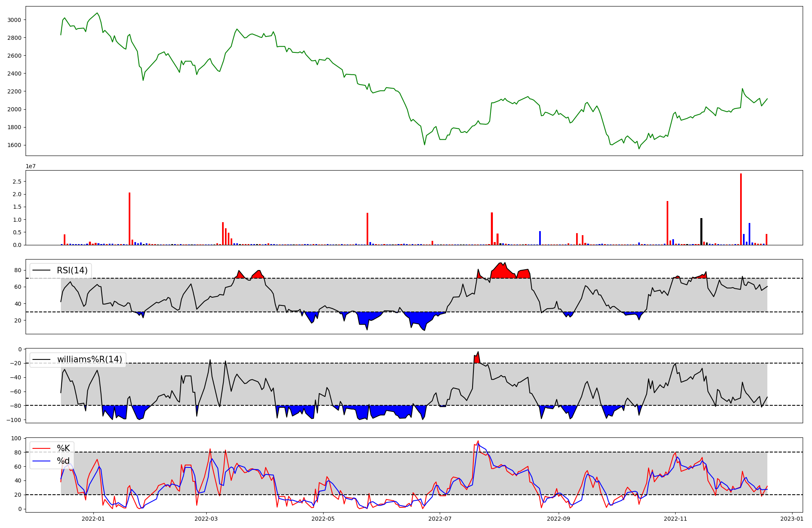Image resolution: width=812 pixels, height=528 pixels.
Task: Click the 3000 price axis tick
Action: (x=14, y=20)
